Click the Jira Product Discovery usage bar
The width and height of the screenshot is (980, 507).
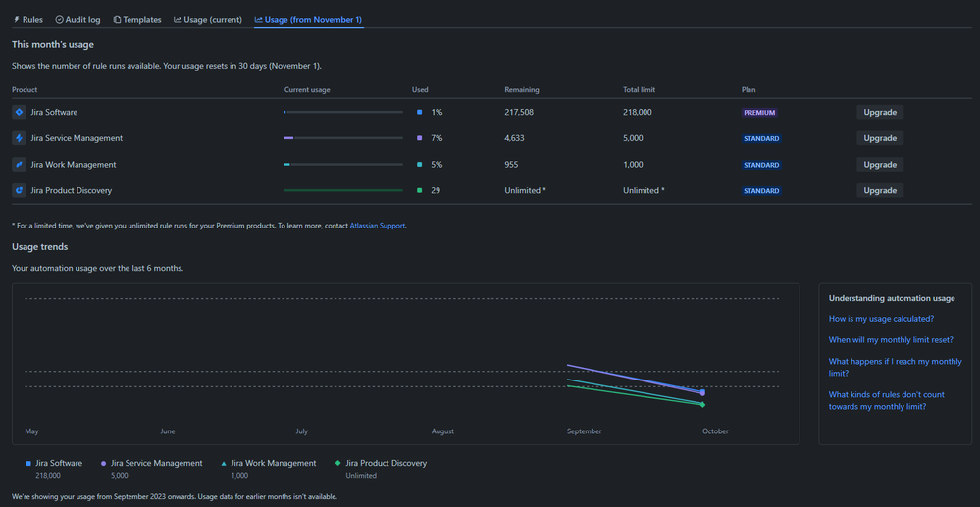pyautogui.click(x=343, y=190)
